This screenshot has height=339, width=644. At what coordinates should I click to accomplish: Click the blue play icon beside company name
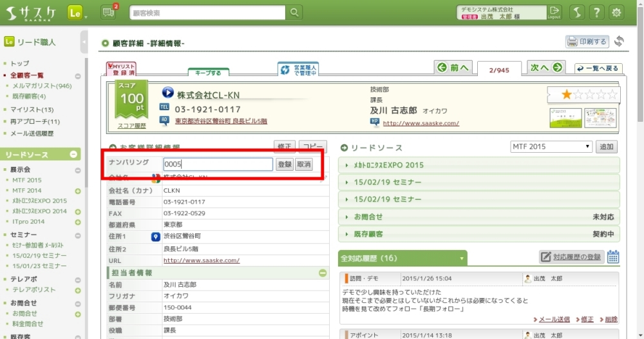[x=168, y=93]
